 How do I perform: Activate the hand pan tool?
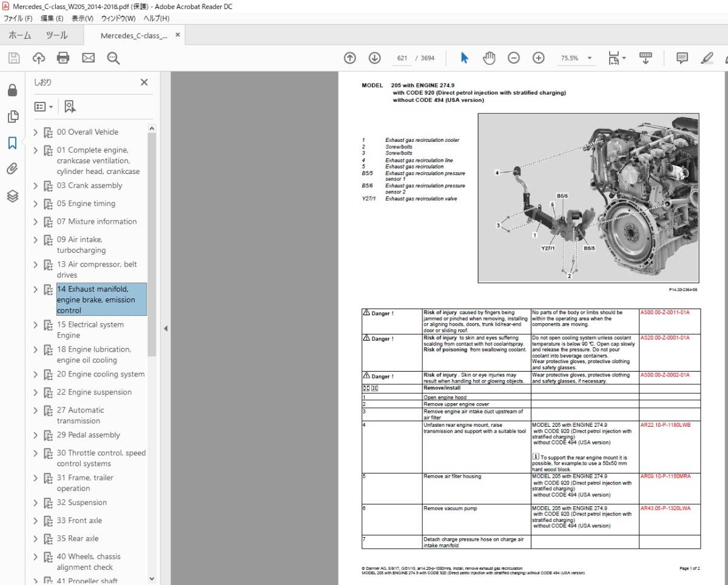point(489,58)
